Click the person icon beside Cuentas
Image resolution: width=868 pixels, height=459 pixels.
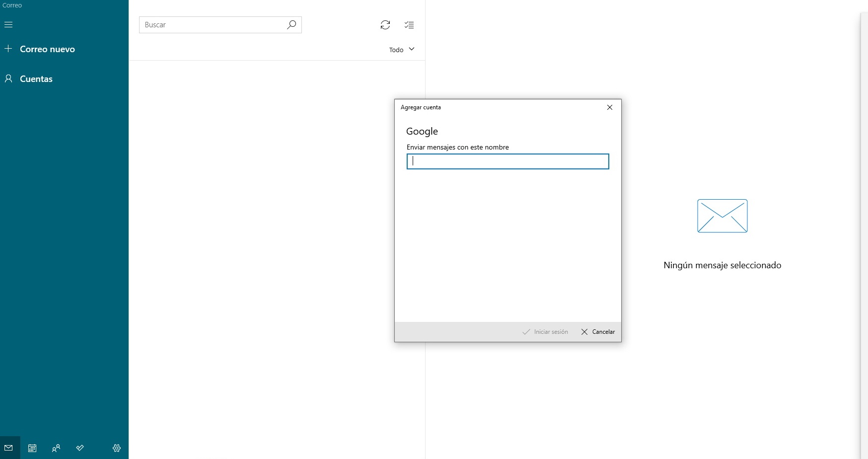click(x=8, y=78)
